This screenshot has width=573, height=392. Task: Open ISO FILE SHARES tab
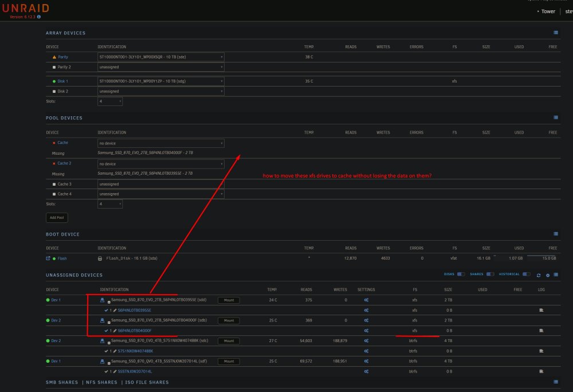[x=147, y=382]
